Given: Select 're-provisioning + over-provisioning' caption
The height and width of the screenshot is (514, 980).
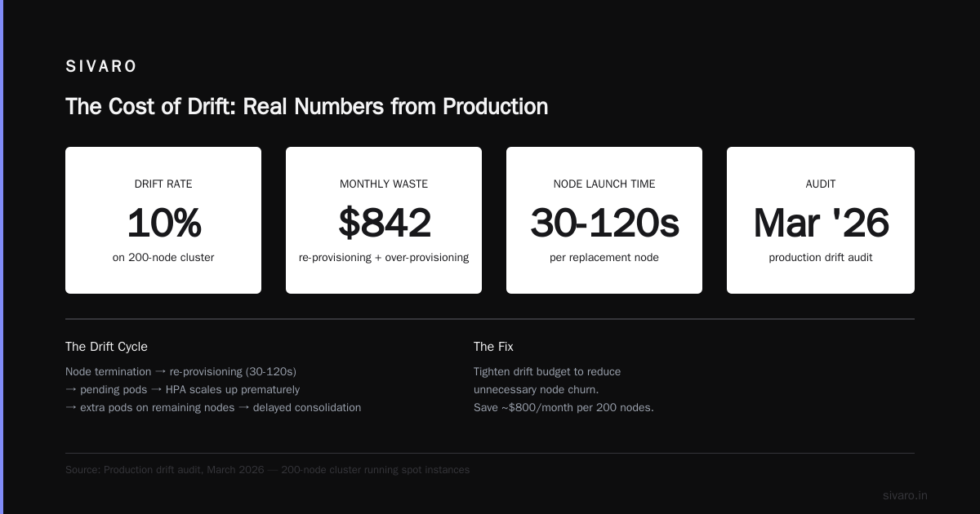Looking at the screenshot, I should point(384,258).
